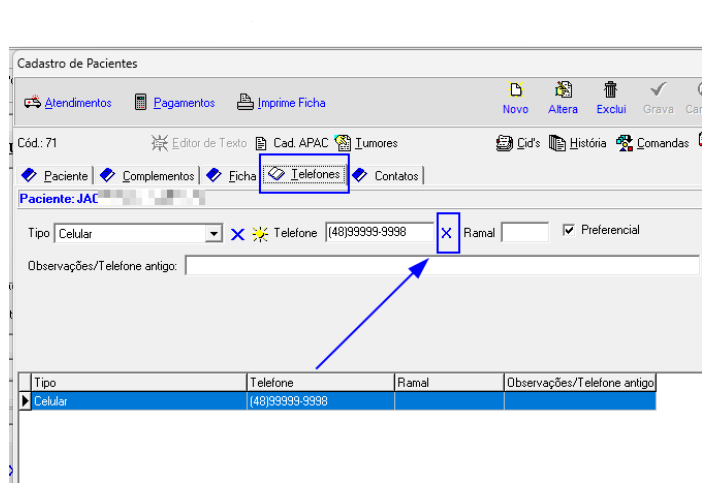Switch to the Complementos tab
717x483 pixels.
[x=148, y=176]
